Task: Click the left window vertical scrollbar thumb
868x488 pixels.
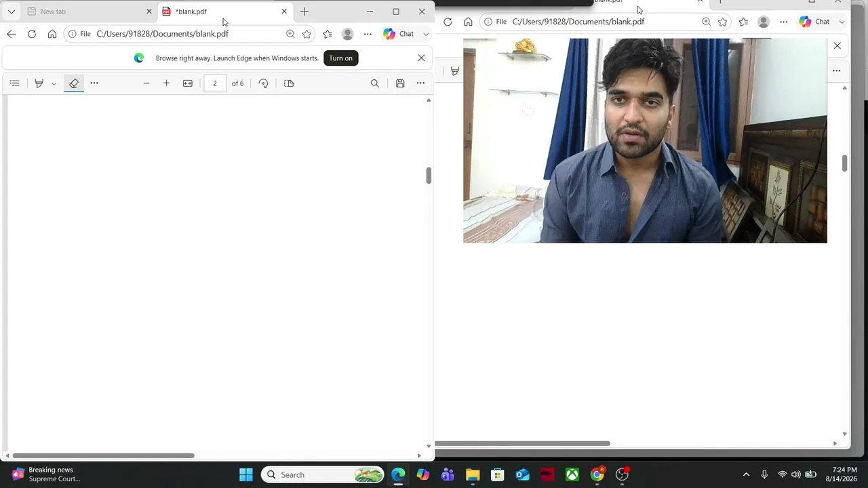Action: (x=429, y=176)
